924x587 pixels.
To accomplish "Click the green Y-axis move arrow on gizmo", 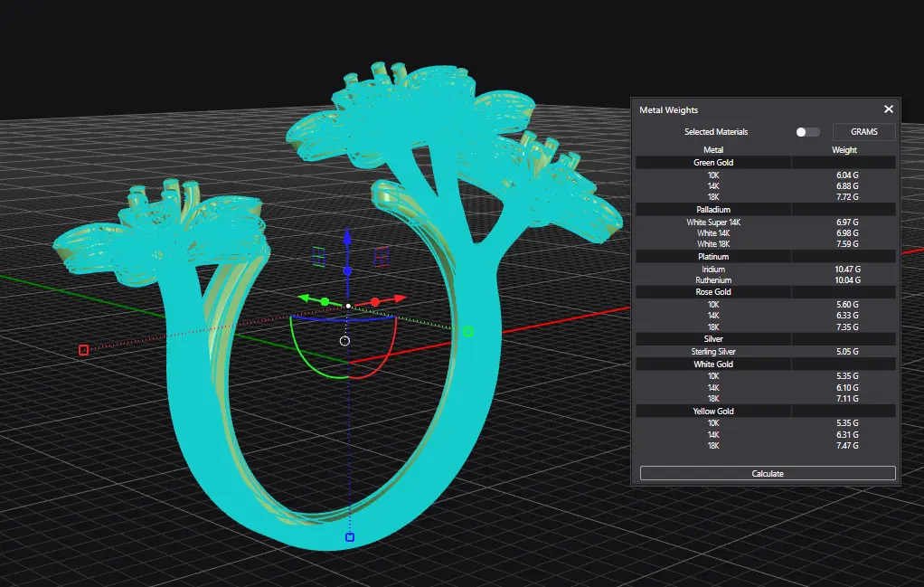I will [x=304, y=298].
